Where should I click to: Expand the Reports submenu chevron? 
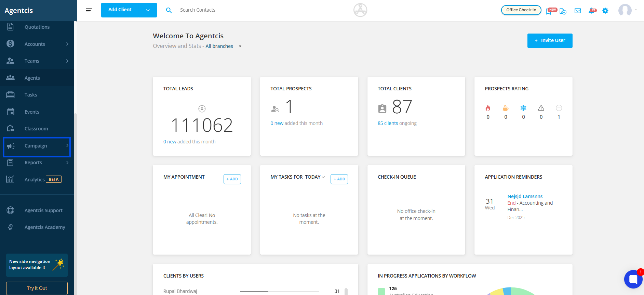pyautogui.click(x=67, y=162)
